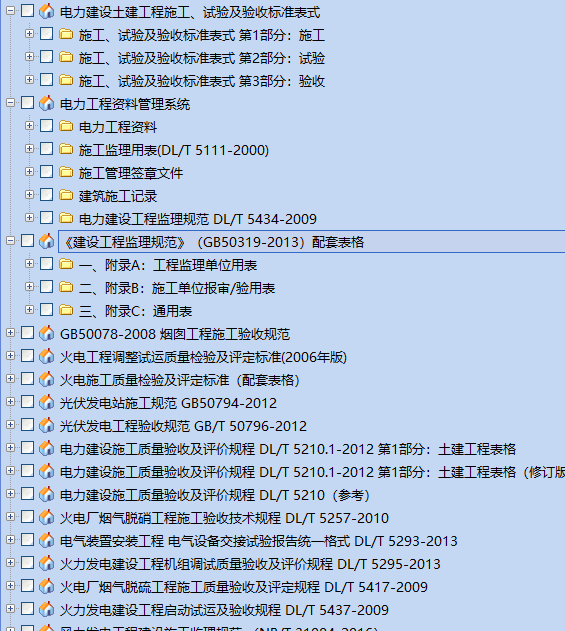Click the house icon of 电力建设土建工程施工、试验及验收标准表式
Viewport: 565px width, 631px height.
point(47,11)
